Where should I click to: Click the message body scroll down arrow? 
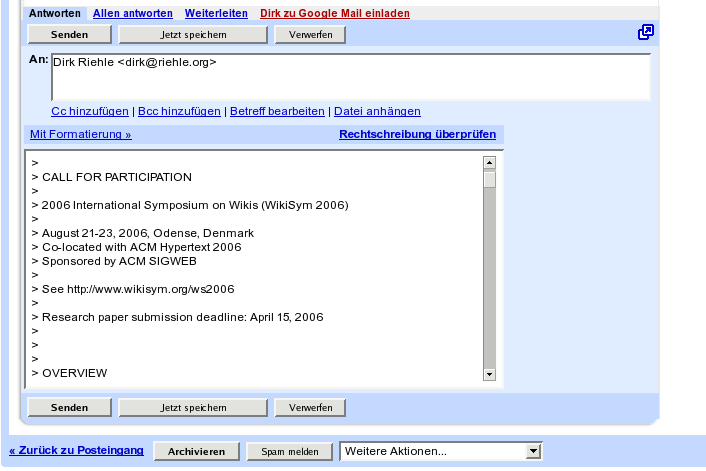(489, 374)
